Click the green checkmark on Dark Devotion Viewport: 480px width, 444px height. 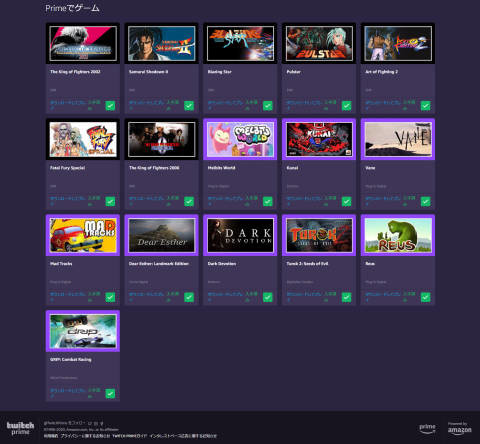(268, 297)
